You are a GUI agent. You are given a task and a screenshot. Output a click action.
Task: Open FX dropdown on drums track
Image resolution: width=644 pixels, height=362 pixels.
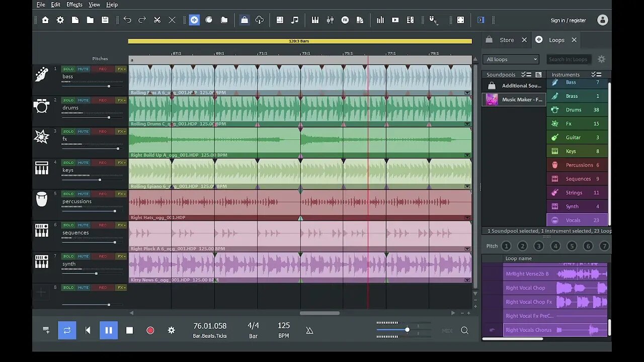(x=121, y=100)
